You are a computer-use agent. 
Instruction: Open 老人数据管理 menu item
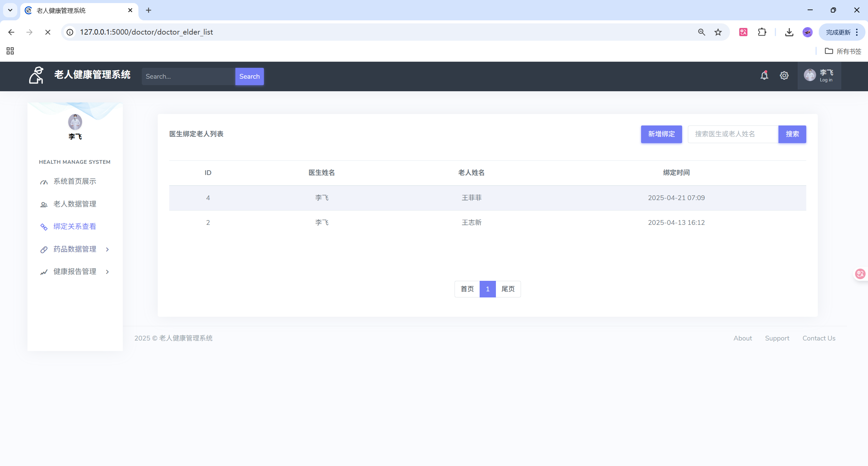75,204
